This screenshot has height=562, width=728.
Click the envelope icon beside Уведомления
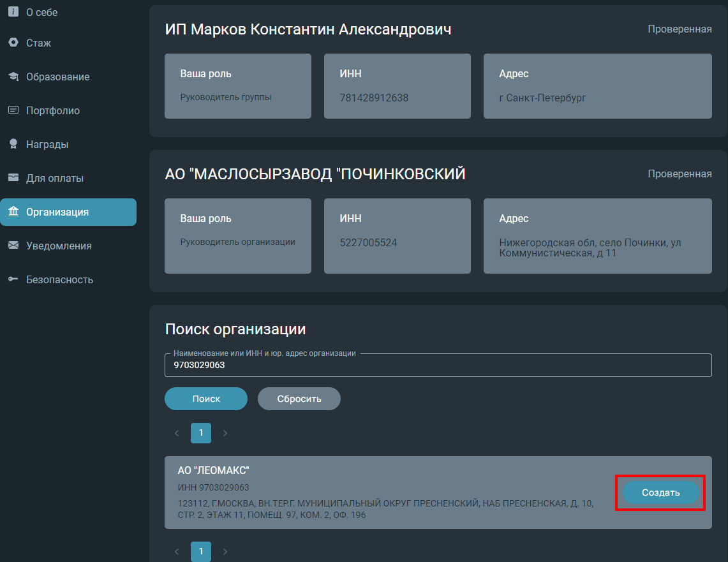(13, 245)
